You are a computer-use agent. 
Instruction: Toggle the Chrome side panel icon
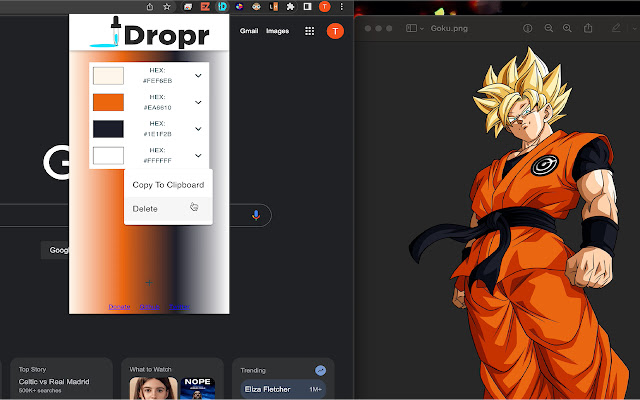coord(307,7)
